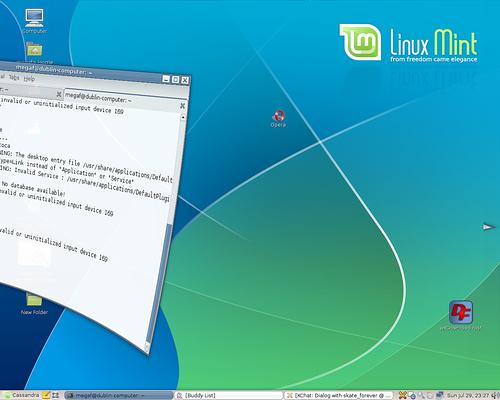The width and height of the screenshot is (500, 400).
Task: Launch the Opera desktop shortcut
Action: coord(278,117)
